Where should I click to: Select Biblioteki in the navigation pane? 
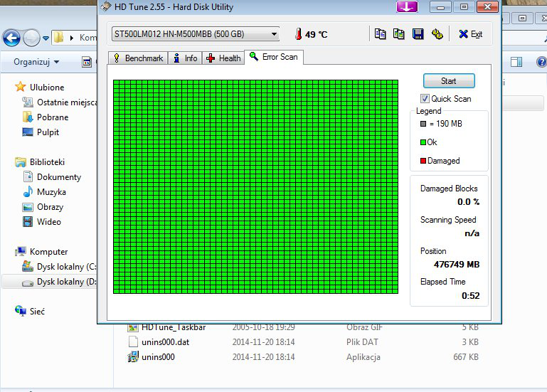pyautogui.click(x=47, y=162)
